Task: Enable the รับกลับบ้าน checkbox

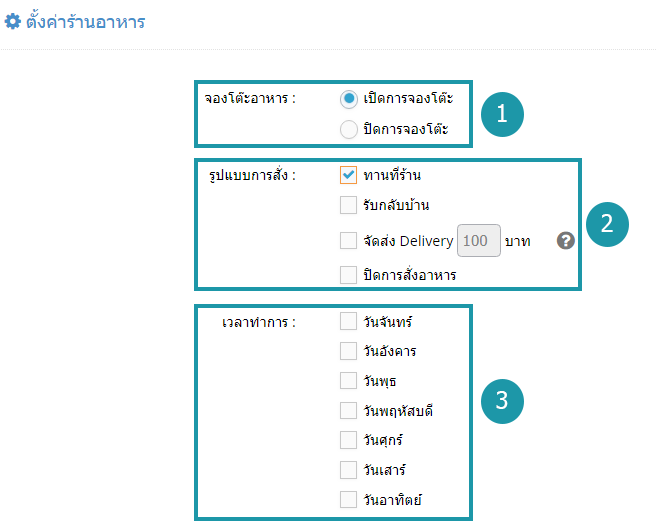Action: coord(348,205)
